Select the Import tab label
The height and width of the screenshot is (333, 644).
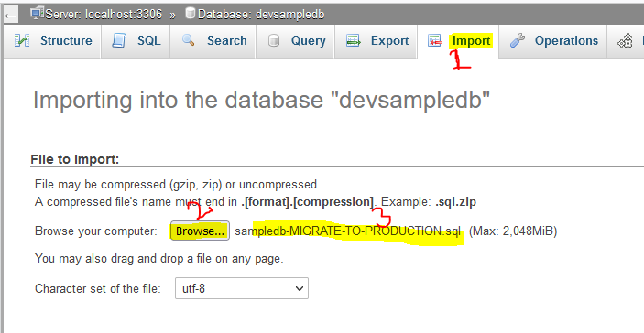(472, 40)
